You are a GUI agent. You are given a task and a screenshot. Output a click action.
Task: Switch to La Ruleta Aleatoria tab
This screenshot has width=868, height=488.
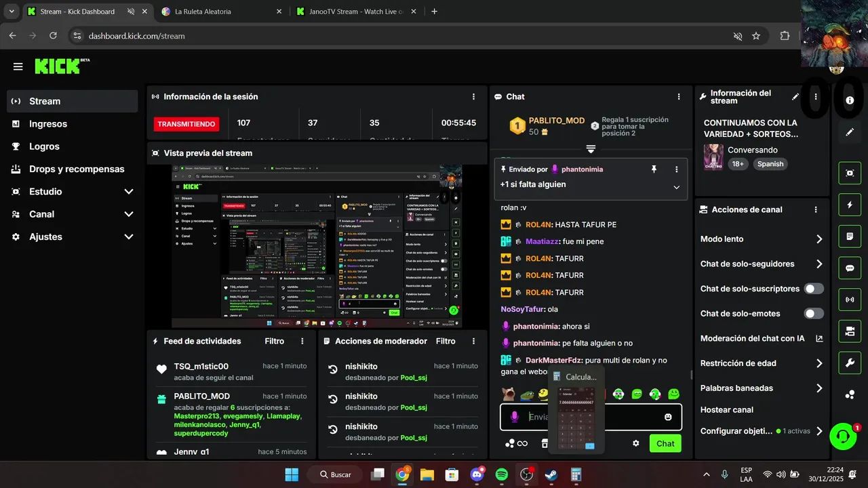pyautogui.click(x=222, y=12)
